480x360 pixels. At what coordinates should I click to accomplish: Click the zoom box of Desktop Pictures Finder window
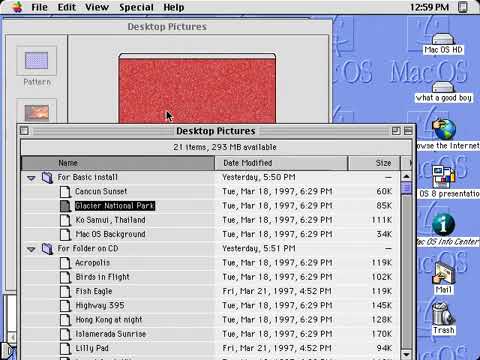396,131
